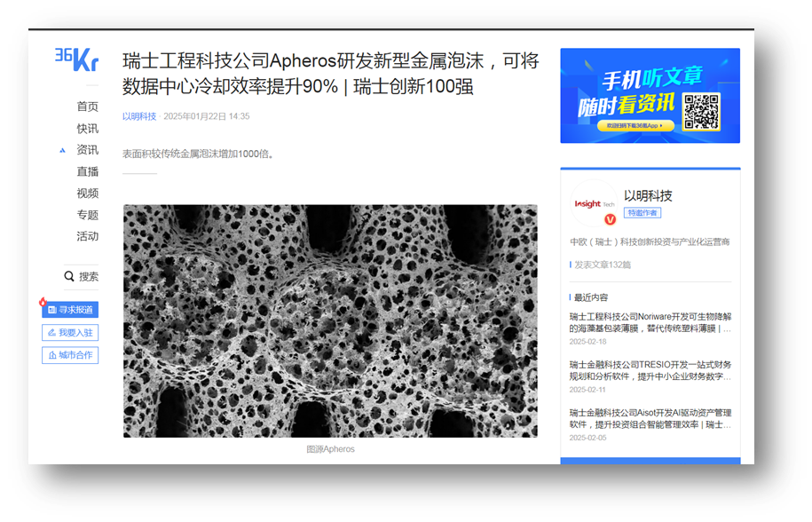Click the Insight Tech author avatar

click(594, 203)
